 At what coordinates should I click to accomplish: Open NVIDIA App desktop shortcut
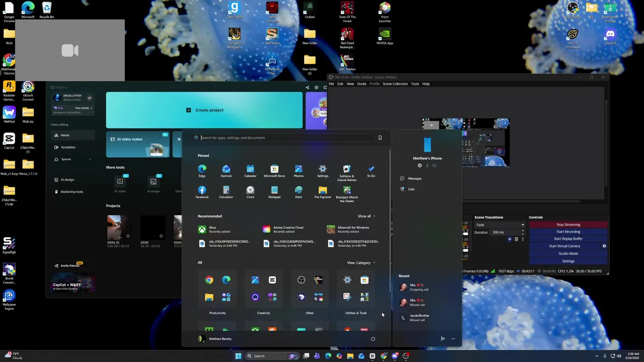pyautogui.click(x=384, y=36)
